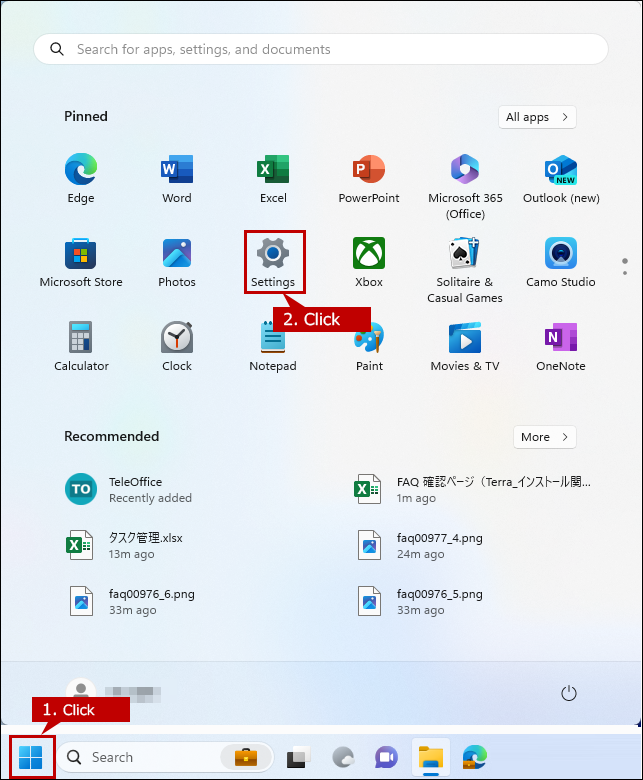Click the Start menu search field
The height and width of the screenshot is (780, 643).
(x=321, y=49)
